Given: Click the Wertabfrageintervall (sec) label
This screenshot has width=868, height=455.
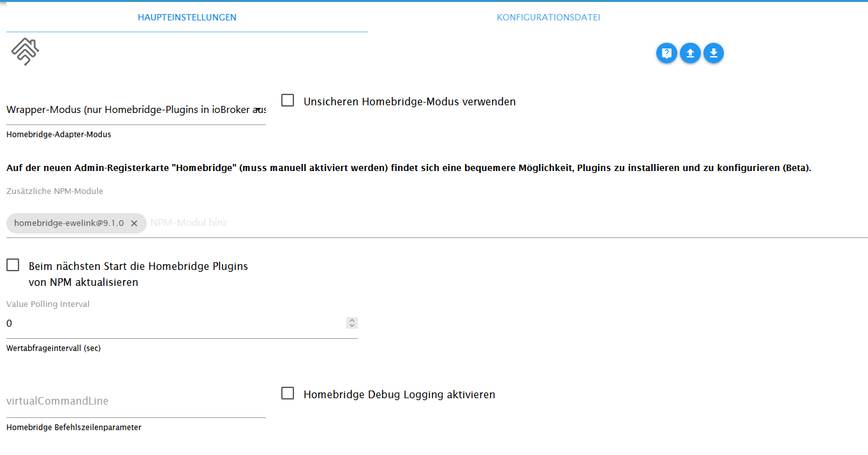Looking at the screenshot, I should click(54, 348).
